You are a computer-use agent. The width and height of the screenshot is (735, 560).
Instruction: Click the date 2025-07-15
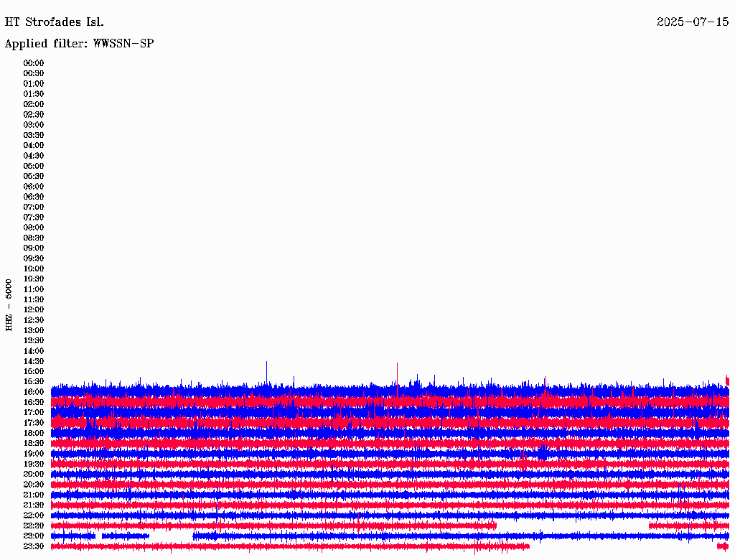[693, 22]
